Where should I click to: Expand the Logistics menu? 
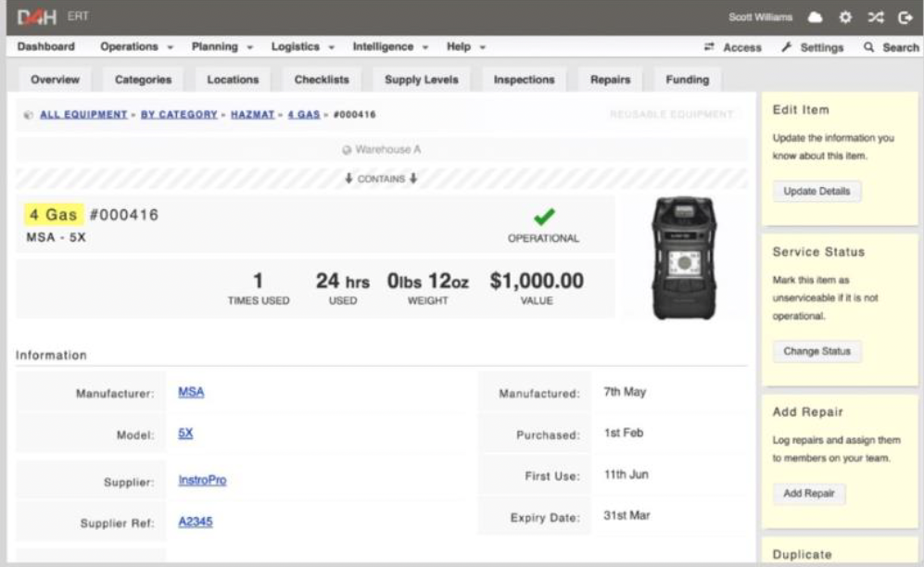click(x=302, y=46)
